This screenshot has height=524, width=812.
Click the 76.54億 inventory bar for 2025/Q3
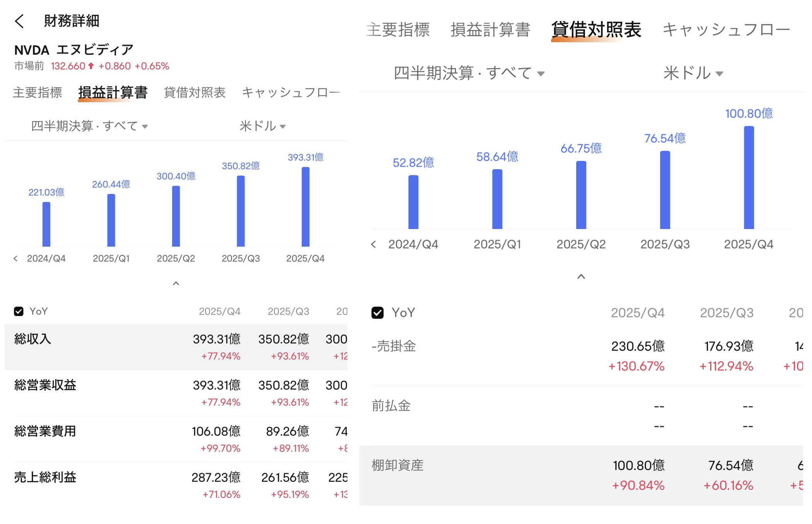coord(665,190)
